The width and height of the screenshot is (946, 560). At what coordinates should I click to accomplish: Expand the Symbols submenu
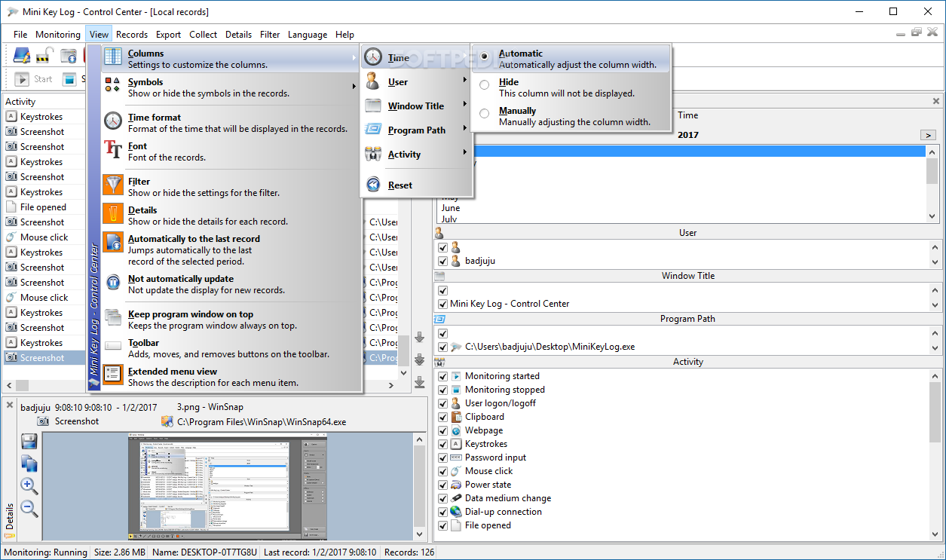point(230,87)
